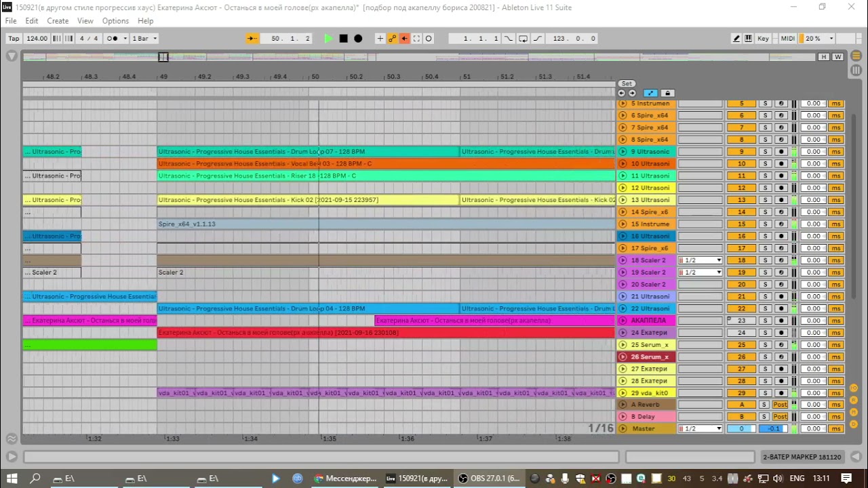Click time ruler marker 51

[x=467, y=77]
